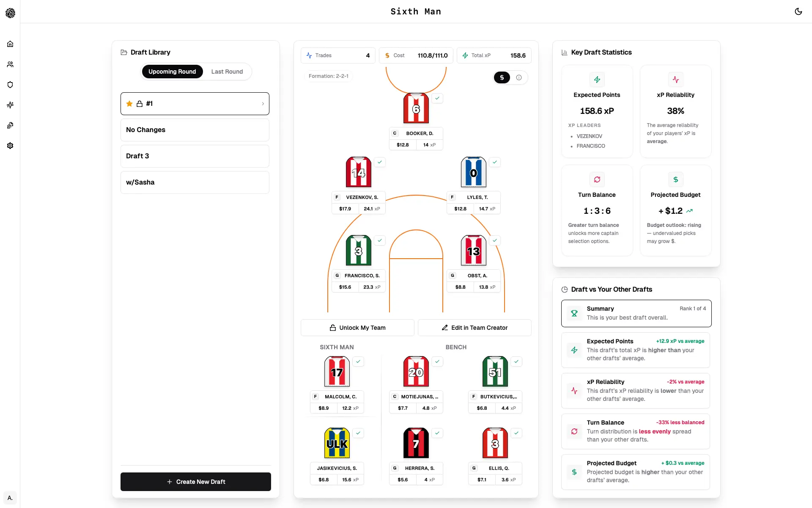Toggle checkbox next to Vezenkov's jersey
Screen dimensions: 812x508
pyautogui.click(x=380, y=162)
